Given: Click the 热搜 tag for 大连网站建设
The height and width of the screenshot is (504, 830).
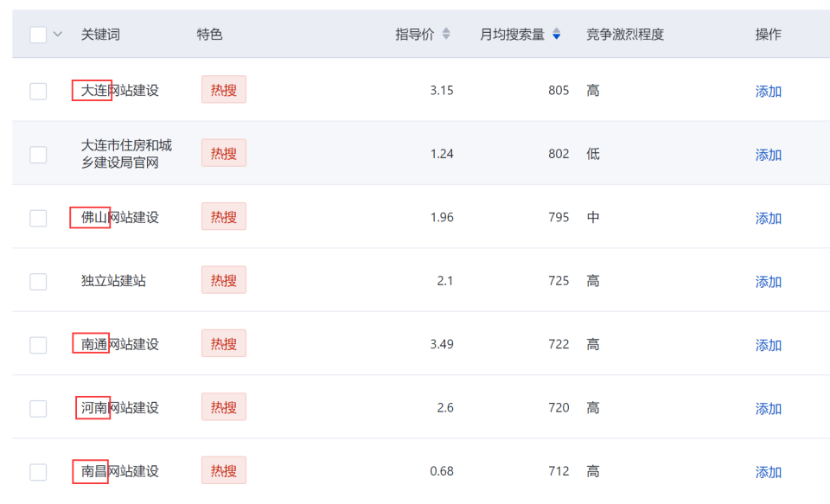Looking at the screenshot, I should coord(224,90).
